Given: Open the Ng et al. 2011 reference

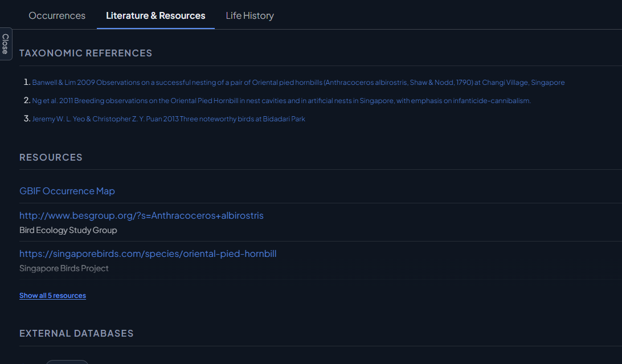Looking at the screenshot, I should (281, 101).
